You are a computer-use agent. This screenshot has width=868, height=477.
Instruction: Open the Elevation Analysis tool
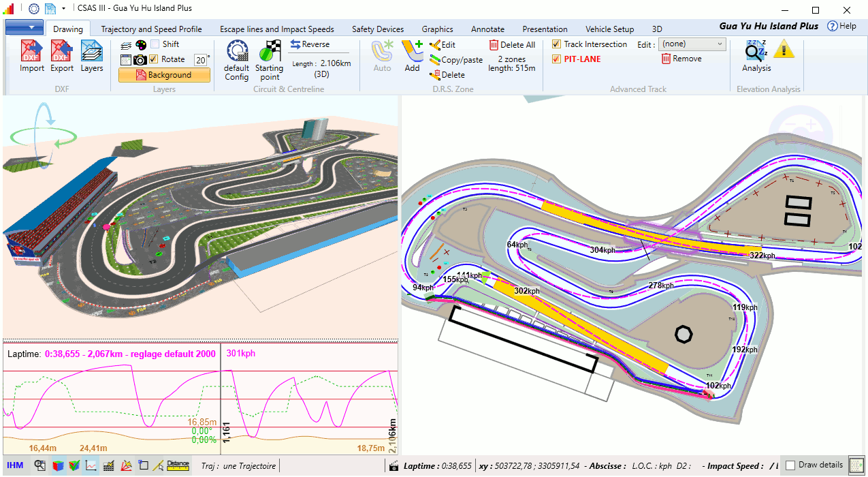(x=756, y=51)
